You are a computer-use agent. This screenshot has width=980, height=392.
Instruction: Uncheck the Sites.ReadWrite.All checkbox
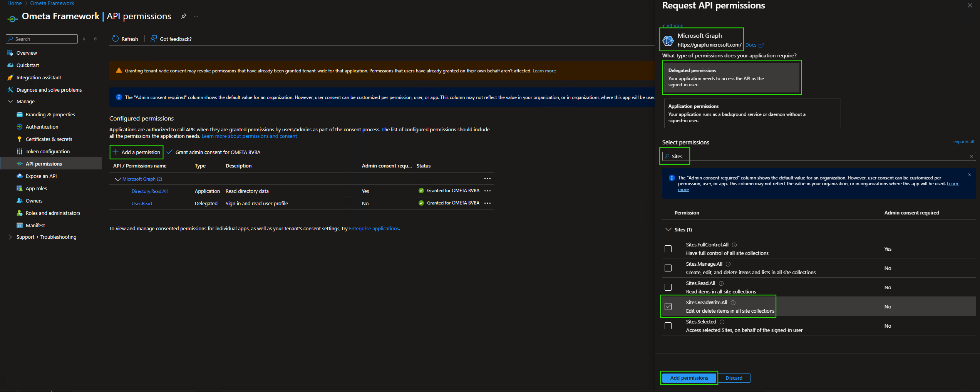[668, 307]
